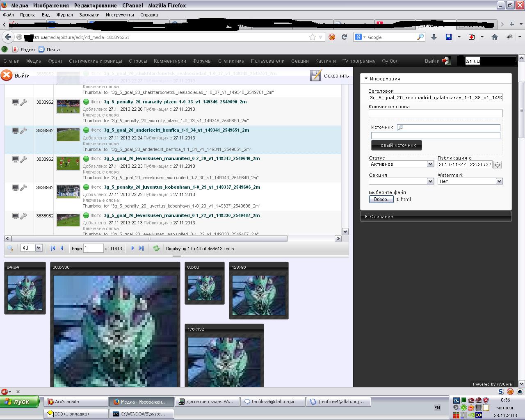Click the Save floppy disk icon
The width and height of the screenshot is (525, 420).
(x=316, y=75)
